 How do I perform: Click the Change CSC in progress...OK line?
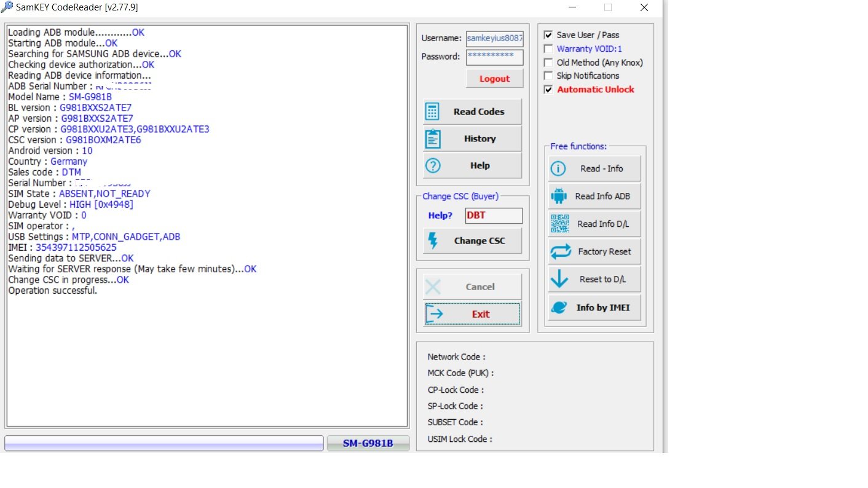pyautogui.click(x=69, y=280)
